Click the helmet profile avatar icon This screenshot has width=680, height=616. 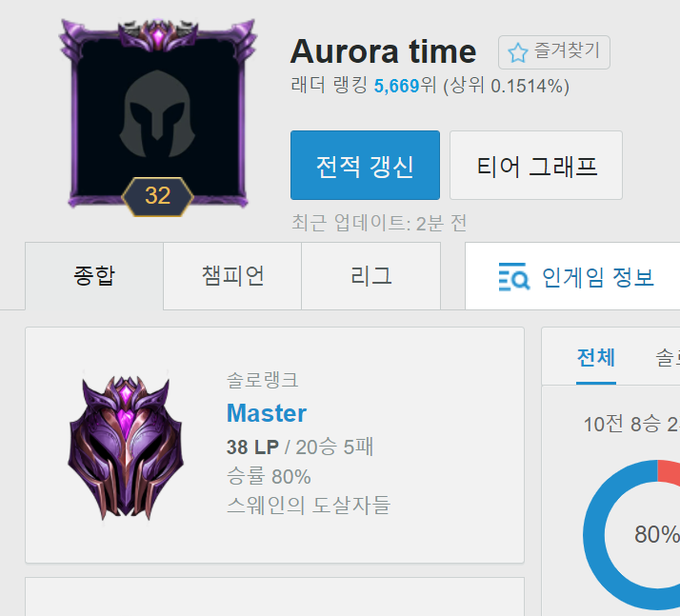(x=157, y=114)
